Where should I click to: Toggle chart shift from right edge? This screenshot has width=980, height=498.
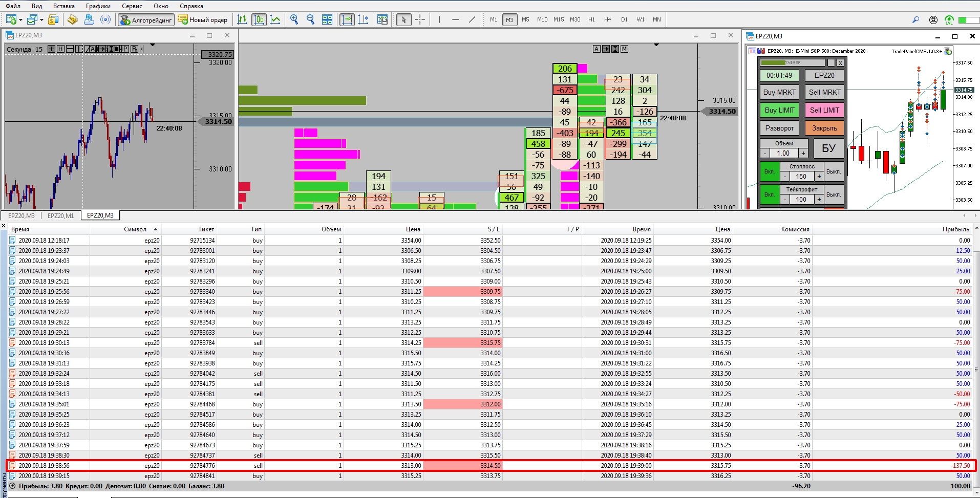364,19
